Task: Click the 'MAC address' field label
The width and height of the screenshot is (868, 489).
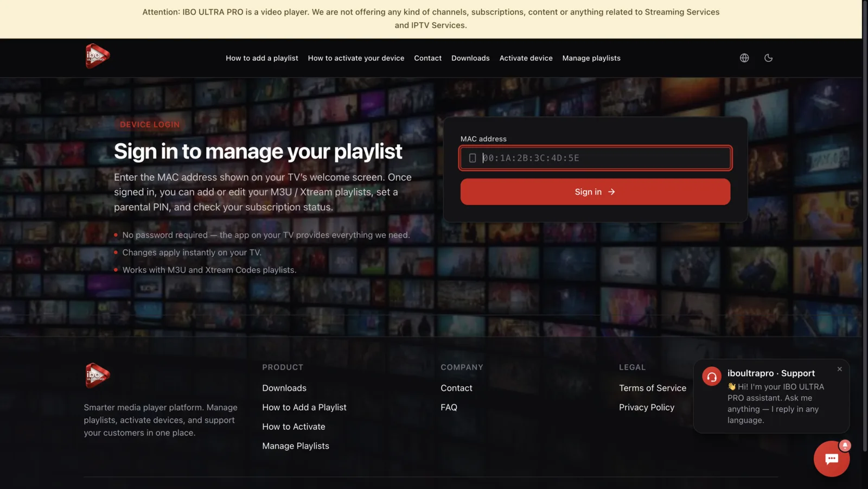Action: pyautogui.click(x=483, y=139)
